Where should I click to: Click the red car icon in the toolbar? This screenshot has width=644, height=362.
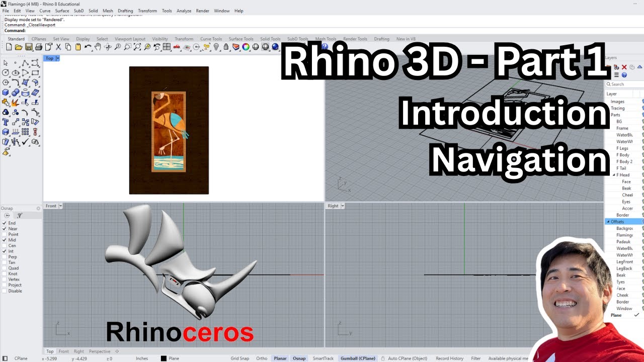[x=177, y=47]
